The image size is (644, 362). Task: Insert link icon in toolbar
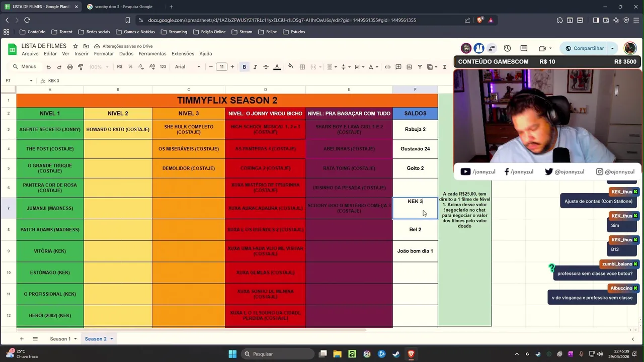[387, 67]
